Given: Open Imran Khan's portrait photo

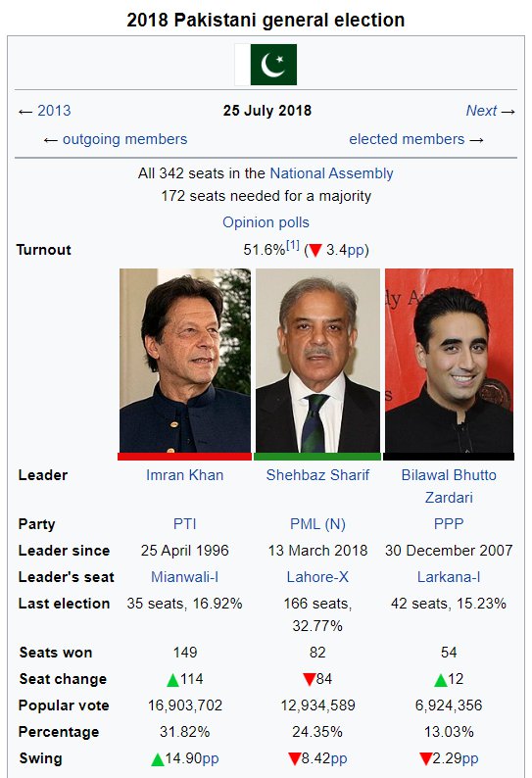Looking at the screenshot, I should coord(185,361).
